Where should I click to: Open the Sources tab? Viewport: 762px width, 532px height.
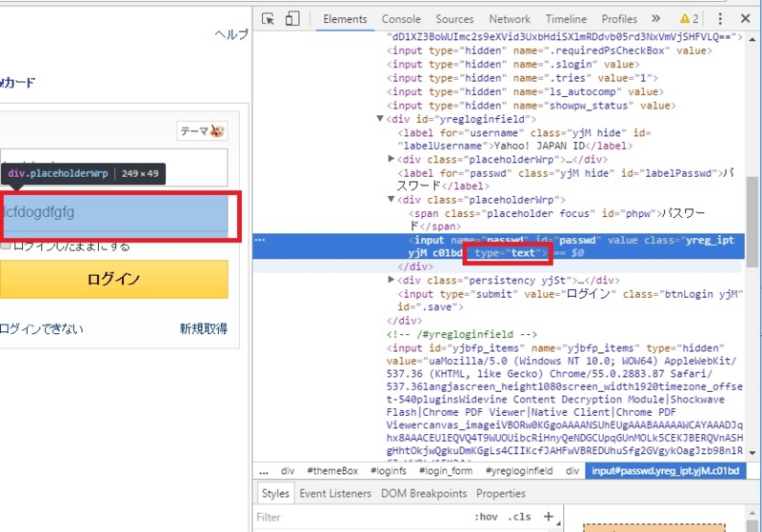click(454, 19)
